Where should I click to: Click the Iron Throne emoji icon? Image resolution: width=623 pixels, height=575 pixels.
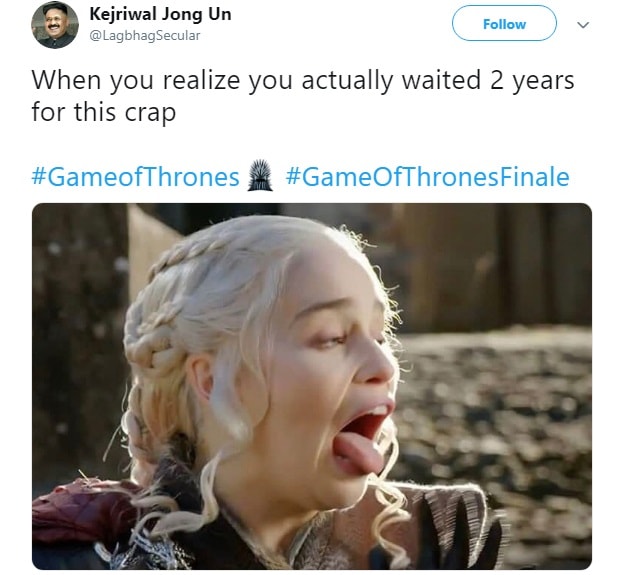click(260, 175)
